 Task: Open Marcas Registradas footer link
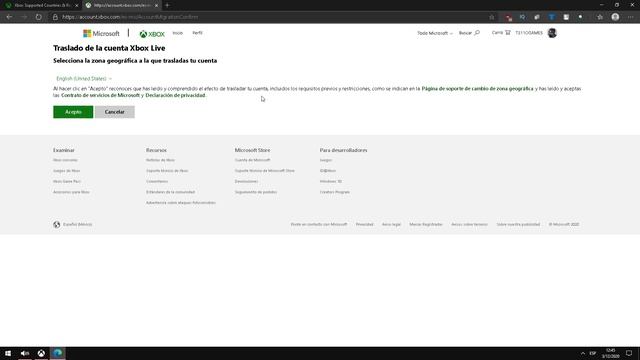point(426,224)
